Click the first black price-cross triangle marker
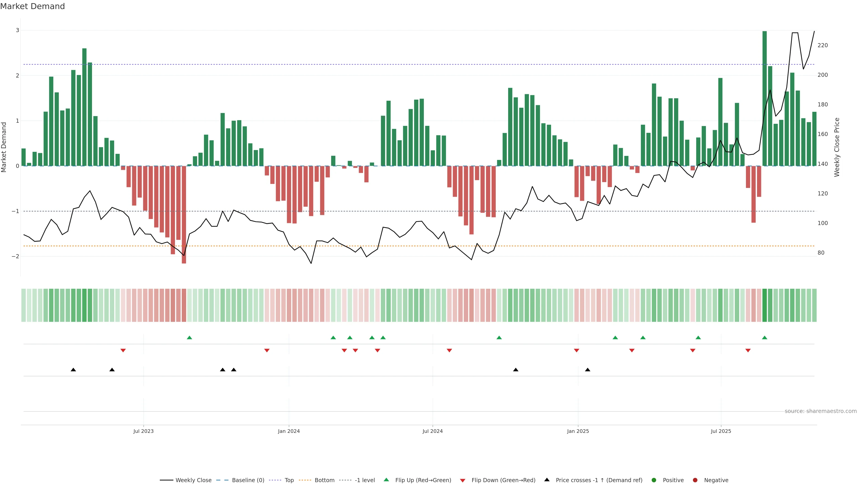Image resolution: width=868 pixels, height=488 pixels. pyautogui.click(x=73, y=369)
